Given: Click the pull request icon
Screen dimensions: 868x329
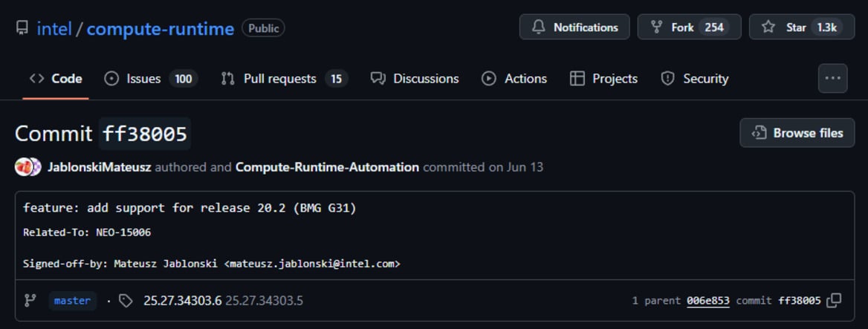Looking at the screenshot, I should pos(227,79).
